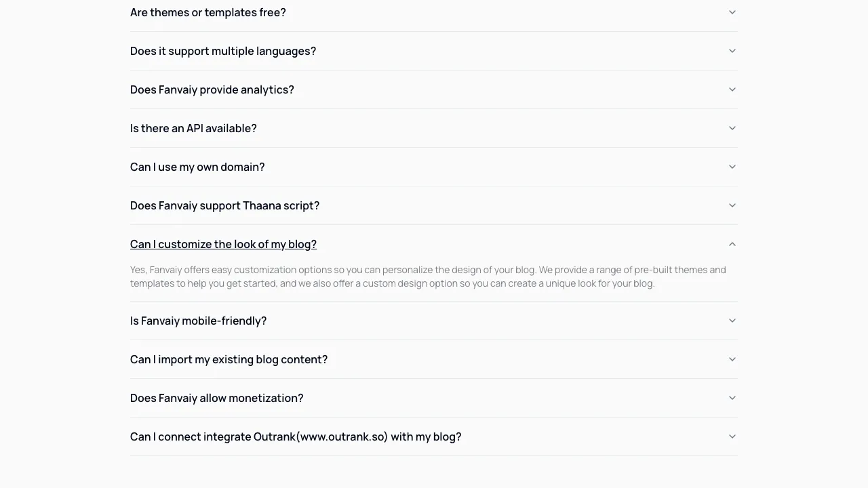Click chevron for 'Is there an API available?'
This screenshot has height=488, width=868.
(732, 128)
